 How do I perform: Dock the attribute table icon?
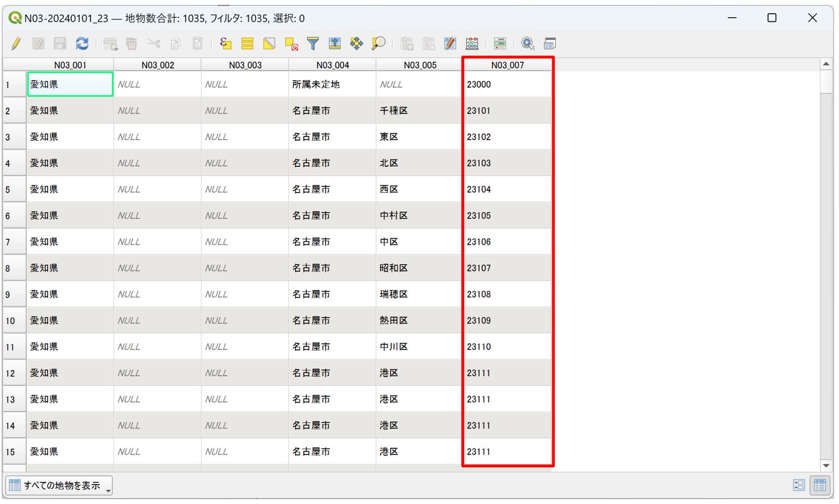[550, 44]
